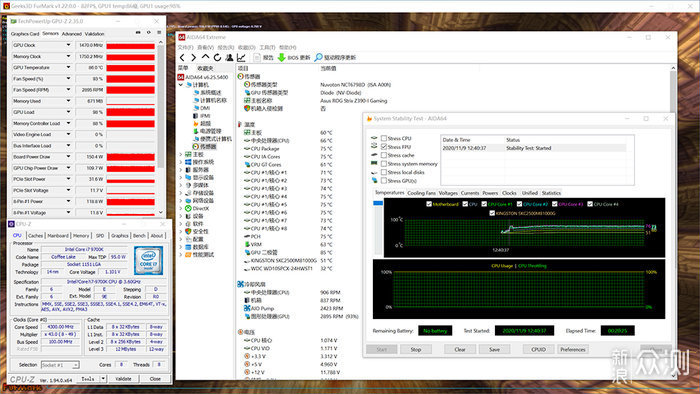Open the GPU Clock sensor dropdown
This screenshot has height=394, width=700.
(68, 45)
